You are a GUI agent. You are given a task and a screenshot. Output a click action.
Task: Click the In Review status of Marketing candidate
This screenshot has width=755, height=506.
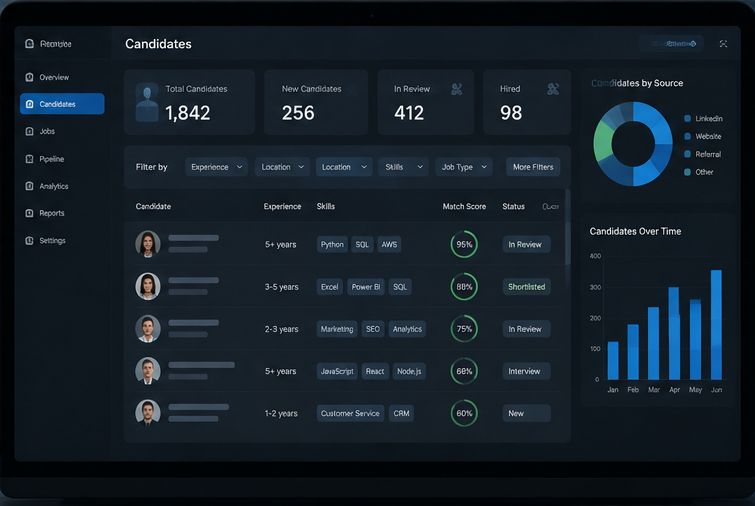[526, 329]
